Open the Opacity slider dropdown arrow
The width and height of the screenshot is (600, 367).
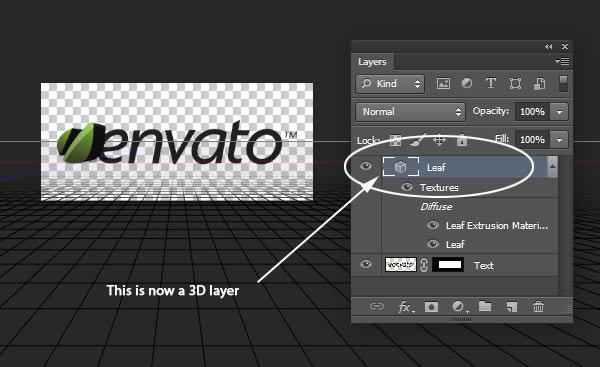(x=559, y=112)
